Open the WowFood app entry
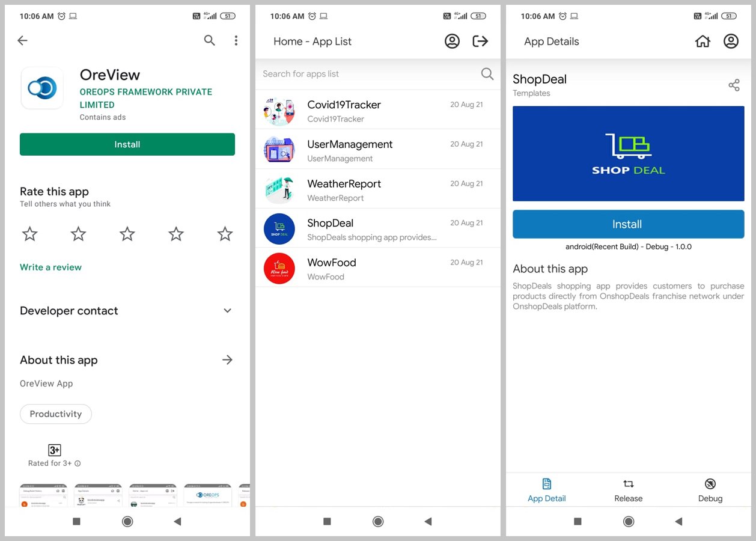Image resolution: width=756 pixels, height=541 pixels. (378, 267)
